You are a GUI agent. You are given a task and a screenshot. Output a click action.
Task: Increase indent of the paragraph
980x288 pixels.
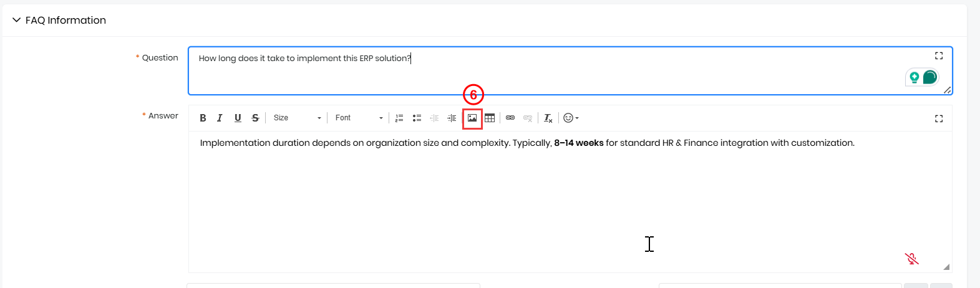tap(452, 118)
